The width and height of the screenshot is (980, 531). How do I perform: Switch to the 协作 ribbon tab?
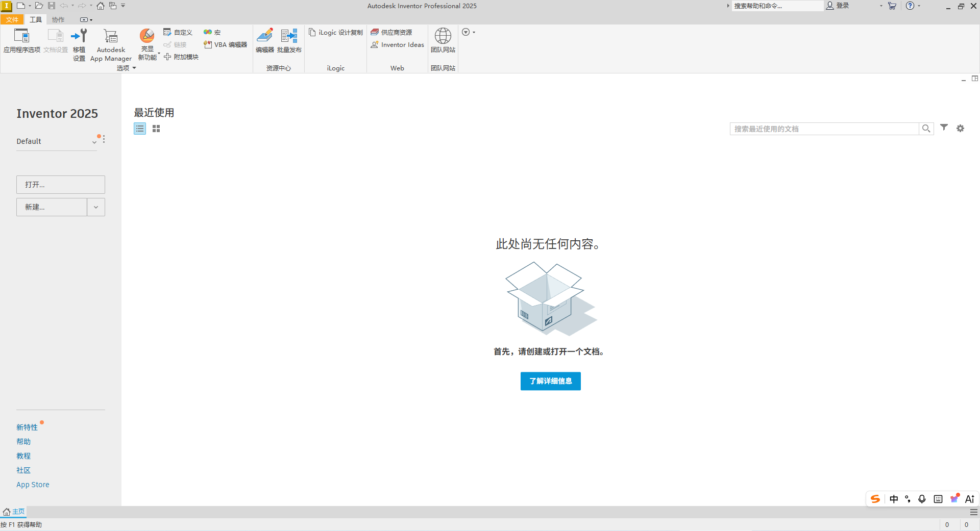click(58, 19)
